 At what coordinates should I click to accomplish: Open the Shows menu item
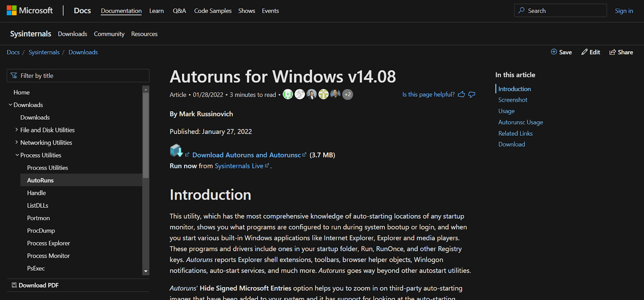247,11
